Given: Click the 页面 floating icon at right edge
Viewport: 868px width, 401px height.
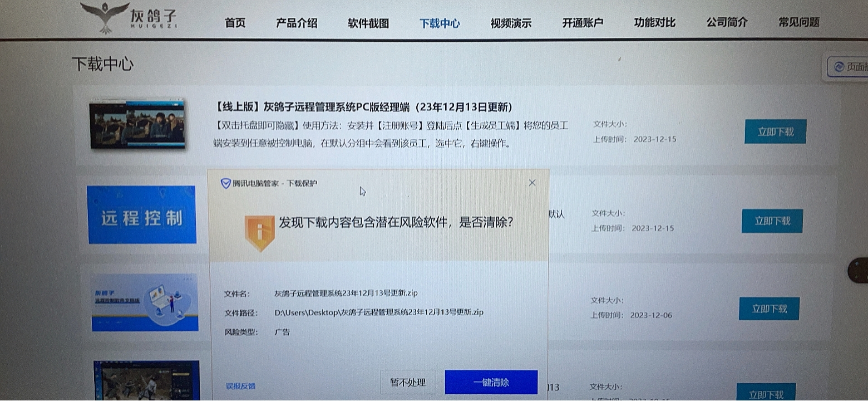Looking at the screenshot, I should tap(847, 68).
